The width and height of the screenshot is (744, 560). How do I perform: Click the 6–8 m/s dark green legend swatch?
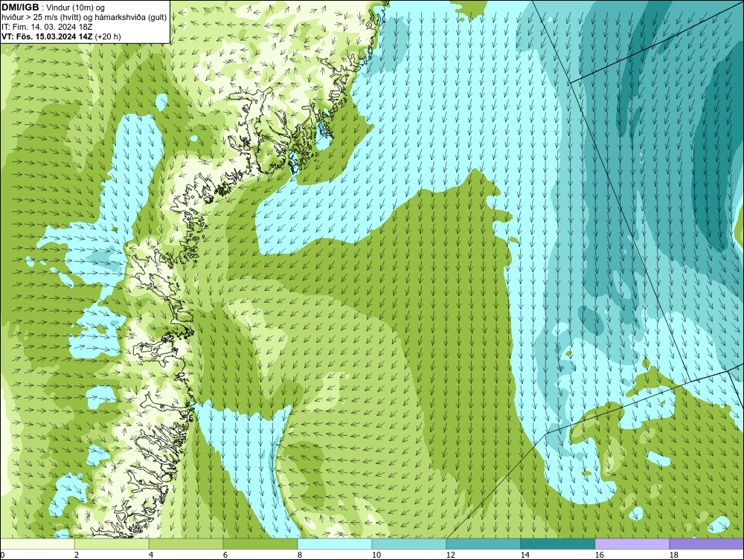tap(260, 544)
